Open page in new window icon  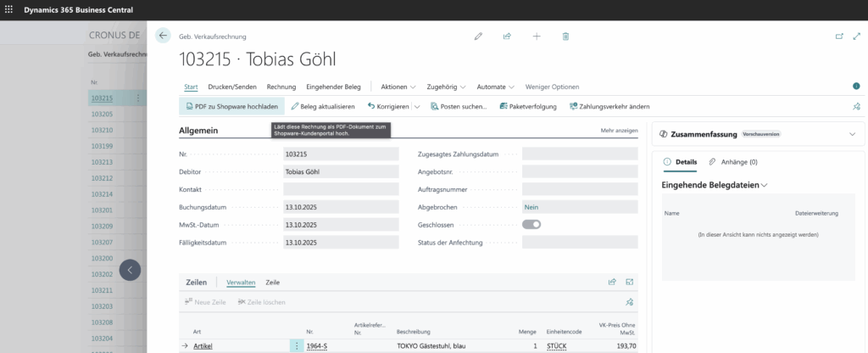pyautogui.click(x=839, y=36)
